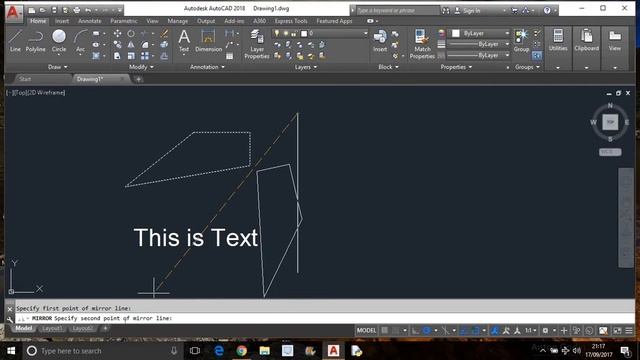Open the annotation scale 1:1 dropdown
The width and height of the screenshot is (640, 360).
click(531, 330)
